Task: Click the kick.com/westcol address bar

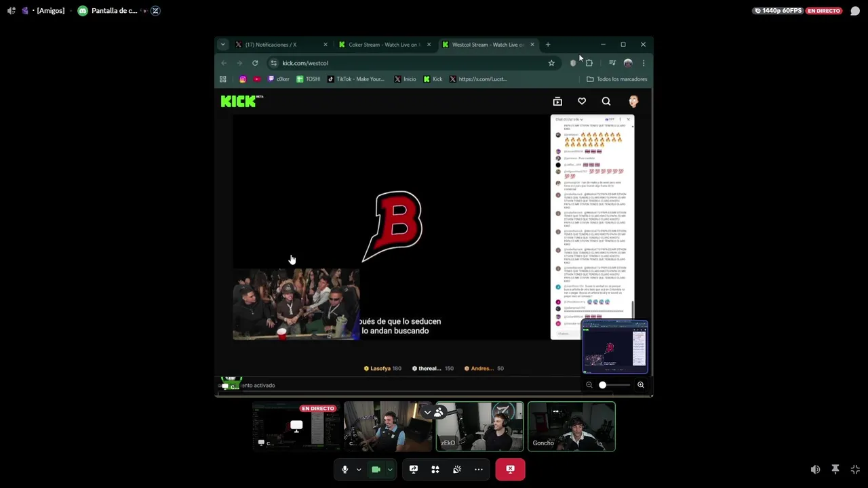Action: [x=414, y=63]
